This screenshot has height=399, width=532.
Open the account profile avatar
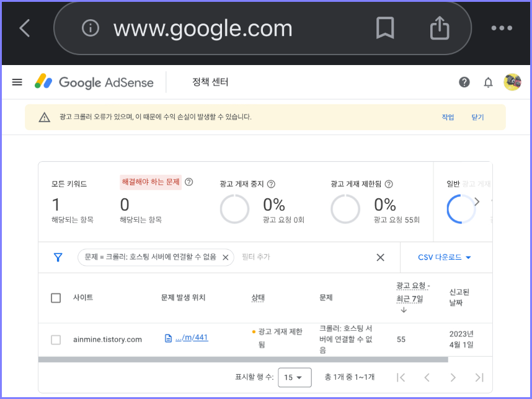pos(512,82)
